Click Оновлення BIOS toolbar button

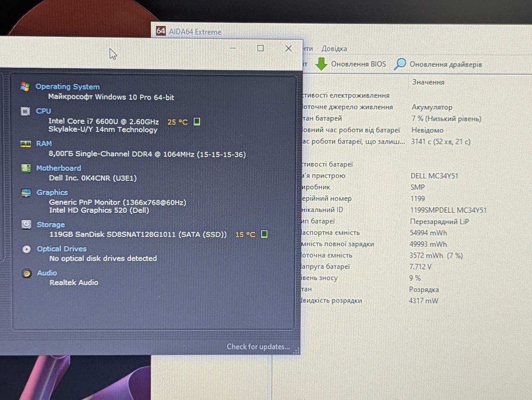pyautogui.click(x=351, y=64)
